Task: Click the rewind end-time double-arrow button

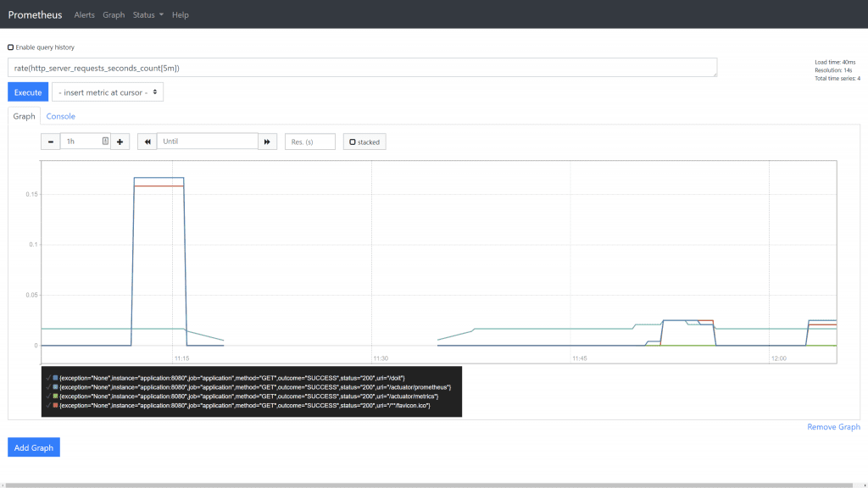Action: (x=147, y=141)
